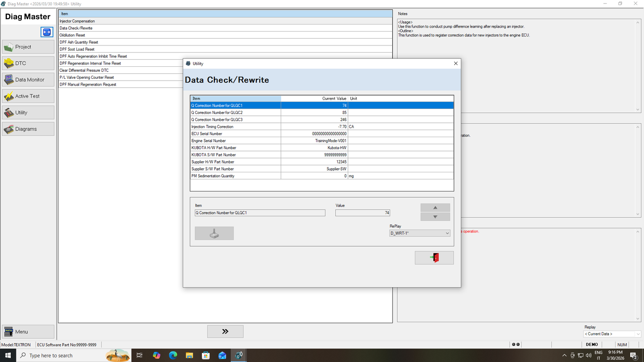The height and width of the screenshot is (362, 644).
Task: Select Supplier S/W Part Number row
Action: coord(322,169)
